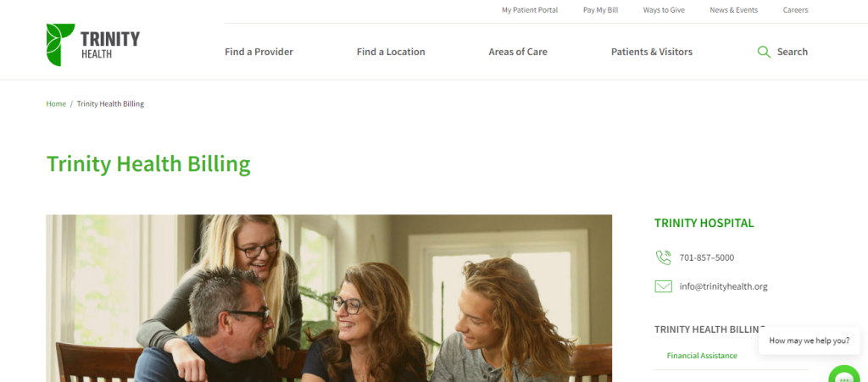Screen dimensions: 868x382
Task: Open the Careers link
Action: pos(795,10)
